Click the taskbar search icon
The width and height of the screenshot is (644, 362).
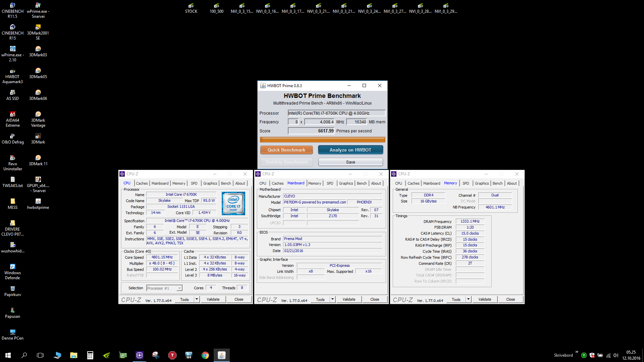pyautogui.click(x=24, y=355)
